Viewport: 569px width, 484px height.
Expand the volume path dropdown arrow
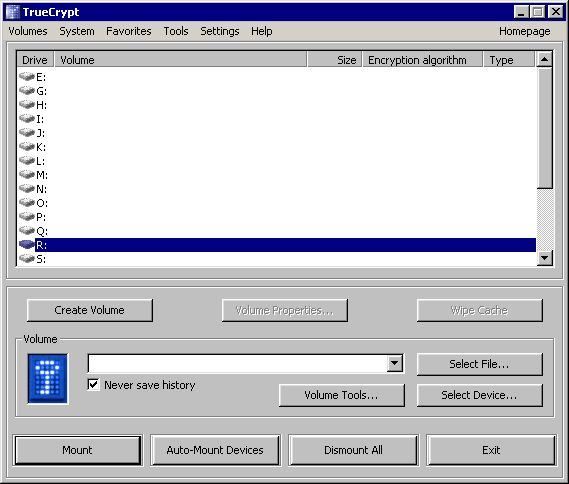coord(395,363)
